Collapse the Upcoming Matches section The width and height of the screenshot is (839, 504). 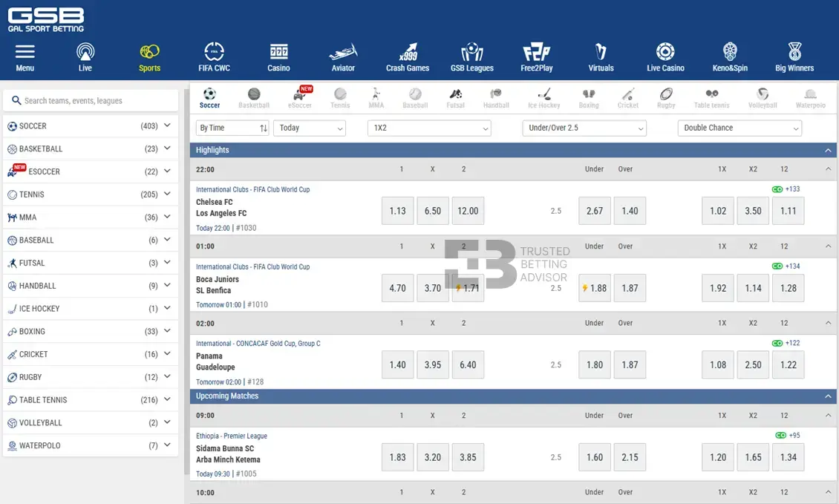pos(828,396)
